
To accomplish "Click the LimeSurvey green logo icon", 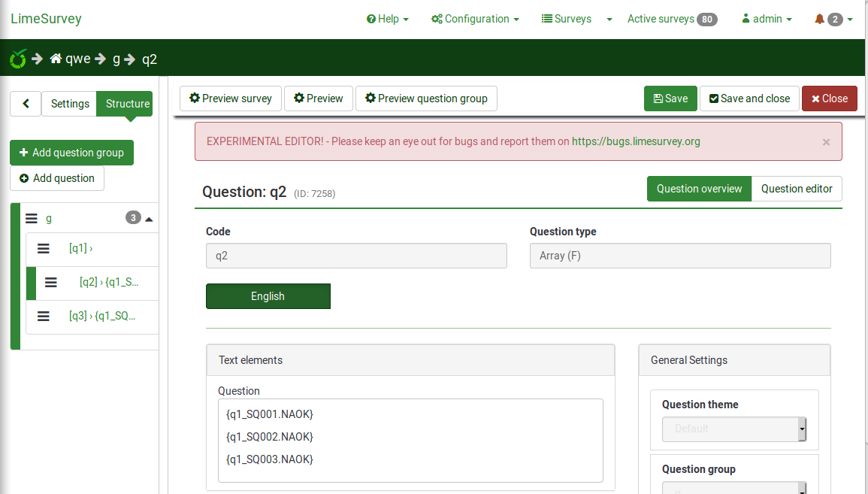I will click(x=18, y=59).
